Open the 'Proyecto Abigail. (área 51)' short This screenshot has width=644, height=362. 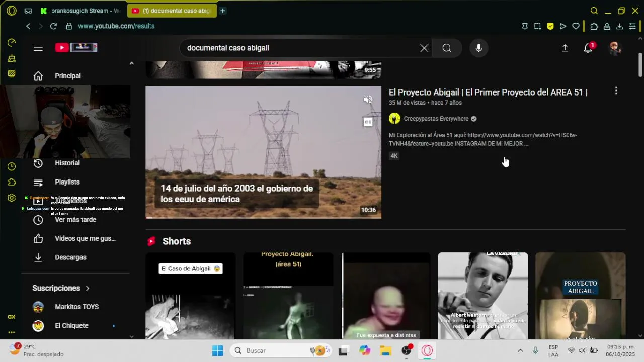coord(288,296)
